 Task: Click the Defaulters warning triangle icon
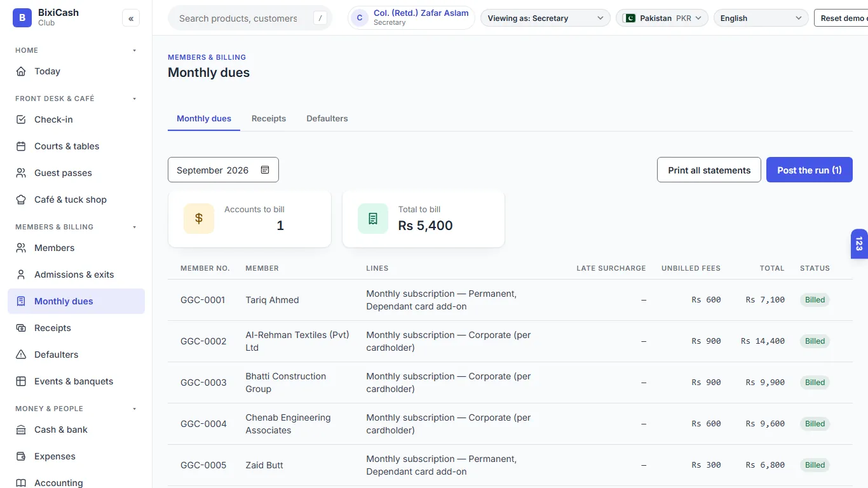click(x=21, y=355)
